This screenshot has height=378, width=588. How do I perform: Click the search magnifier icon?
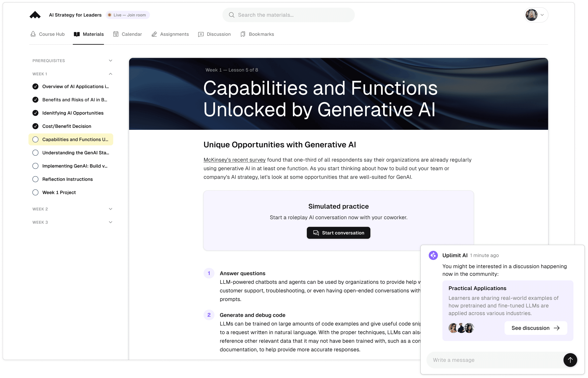coord(232,15)
